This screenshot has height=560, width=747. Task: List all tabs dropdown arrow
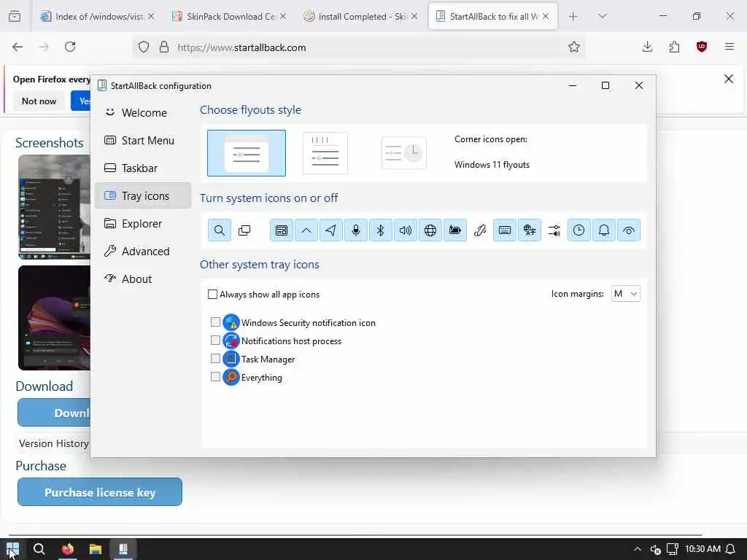point(602,16)
